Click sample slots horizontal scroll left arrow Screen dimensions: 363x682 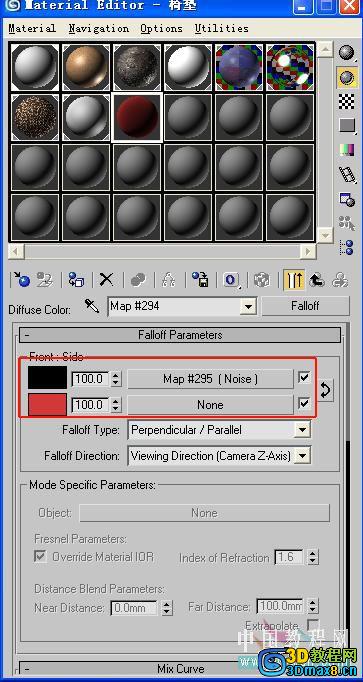pos(16,251)
